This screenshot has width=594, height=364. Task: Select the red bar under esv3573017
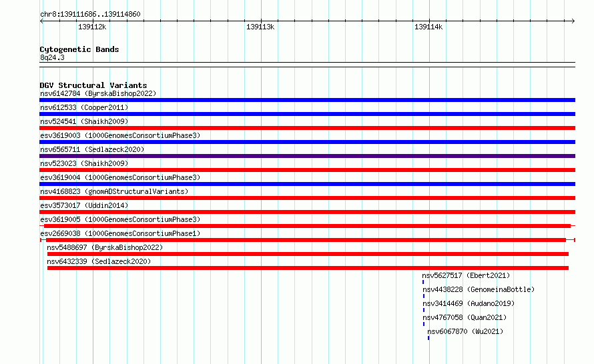(307, 212)
